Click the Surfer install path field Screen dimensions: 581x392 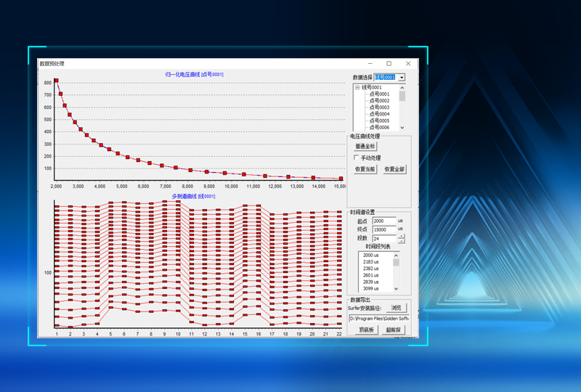tap(378, 318)
